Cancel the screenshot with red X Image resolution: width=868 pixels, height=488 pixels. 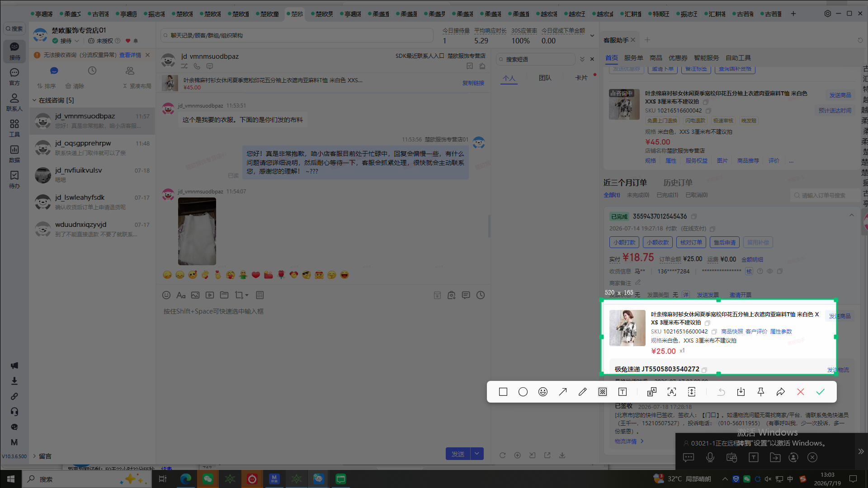click(801, 392)
